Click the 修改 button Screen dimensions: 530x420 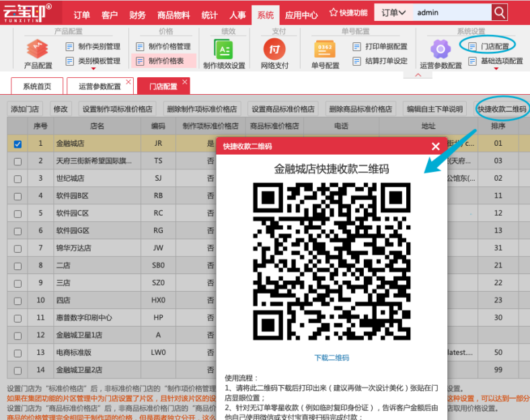coord(61,109)
